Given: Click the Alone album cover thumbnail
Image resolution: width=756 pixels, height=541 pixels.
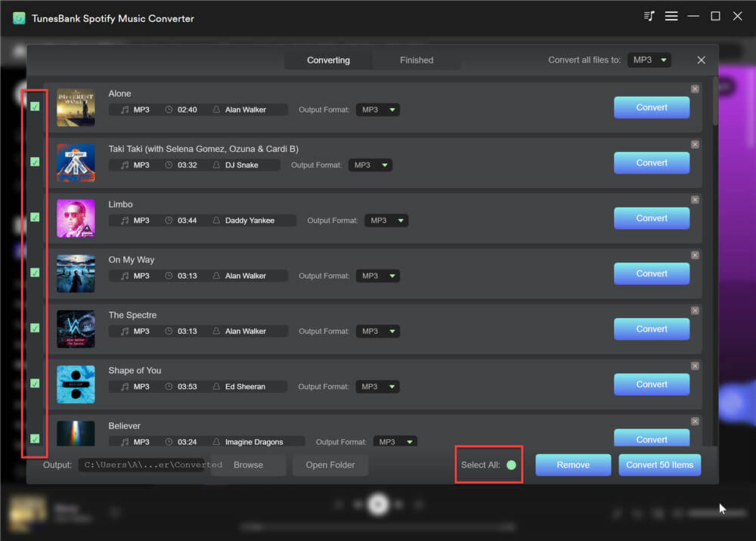Looking at the screenshot, I should click(76, 107).
